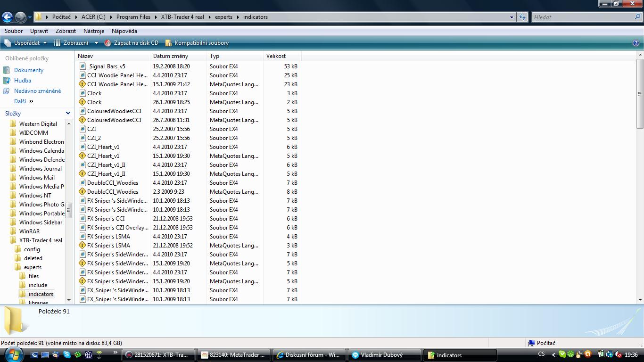
Task: Click the folder tree down arrow
Action: (x=69, y=300)
